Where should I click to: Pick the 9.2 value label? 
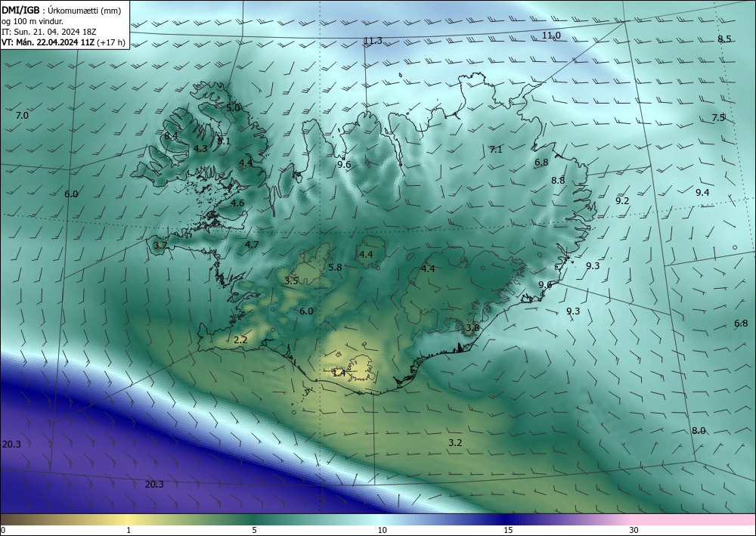622,201
